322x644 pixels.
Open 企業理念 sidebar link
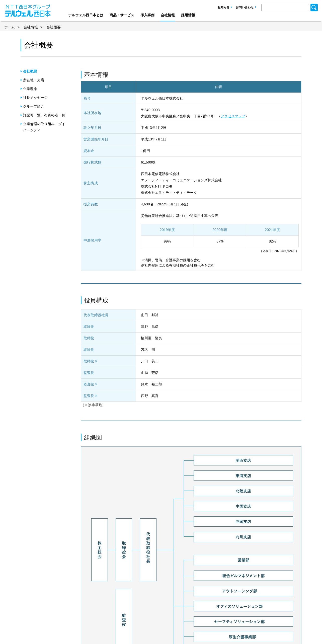30,89
